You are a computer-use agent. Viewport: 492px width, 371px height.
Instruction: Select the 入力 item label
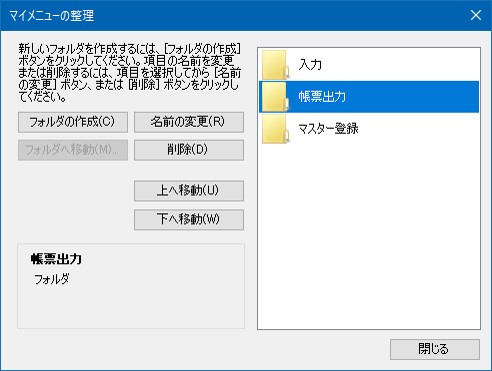310,64
